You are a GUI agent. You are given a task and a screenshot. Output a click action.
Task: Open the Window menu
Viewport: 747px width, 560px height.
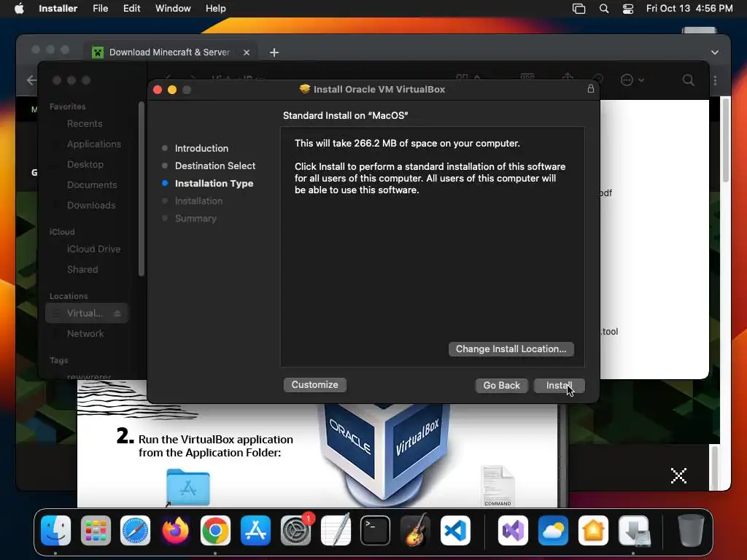[173, 8]
